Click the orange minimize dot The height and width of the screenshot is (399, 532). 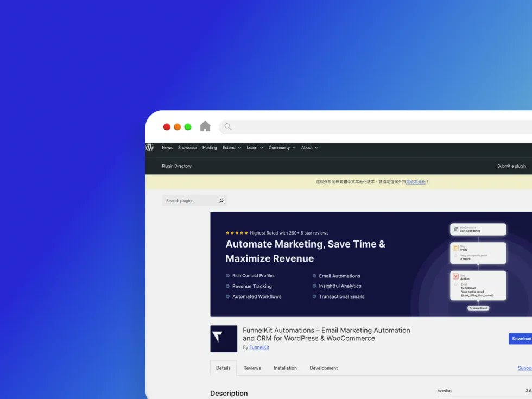tap(177, 127)
